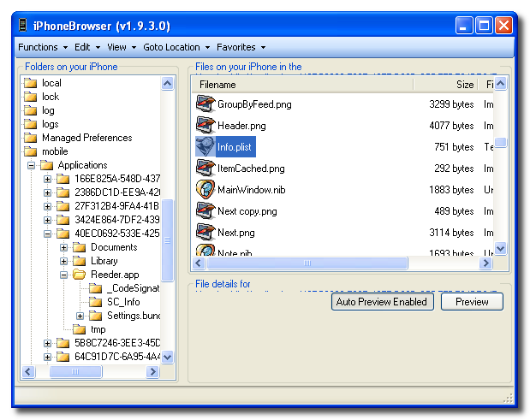Open the Favorites dropdown menu
The width and height of the screenshot is (530, 420).
[241, 47]
